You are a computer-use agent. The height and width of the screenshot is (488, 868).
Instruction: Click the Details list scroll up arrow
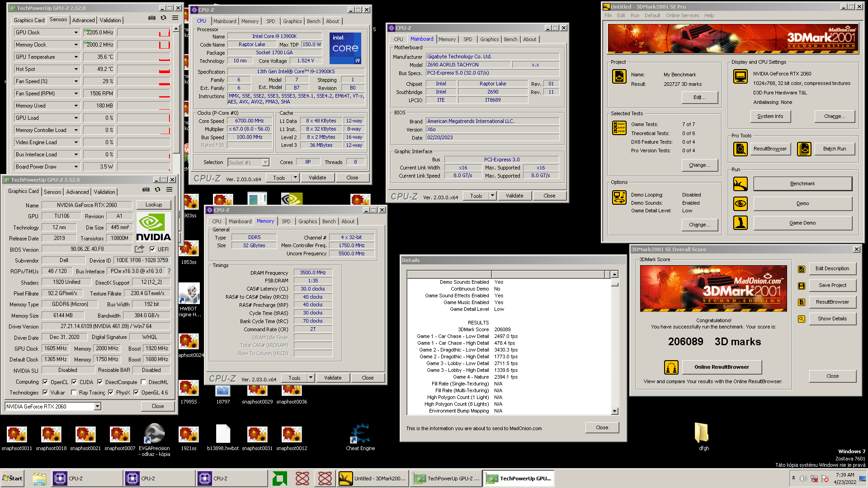tap(614, 274)
